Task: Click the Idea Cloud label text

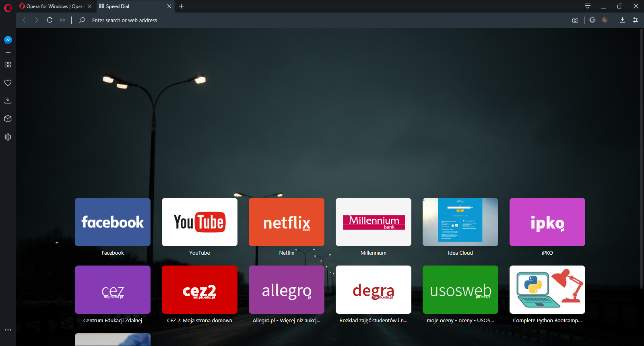Action: tap(460, 253)
